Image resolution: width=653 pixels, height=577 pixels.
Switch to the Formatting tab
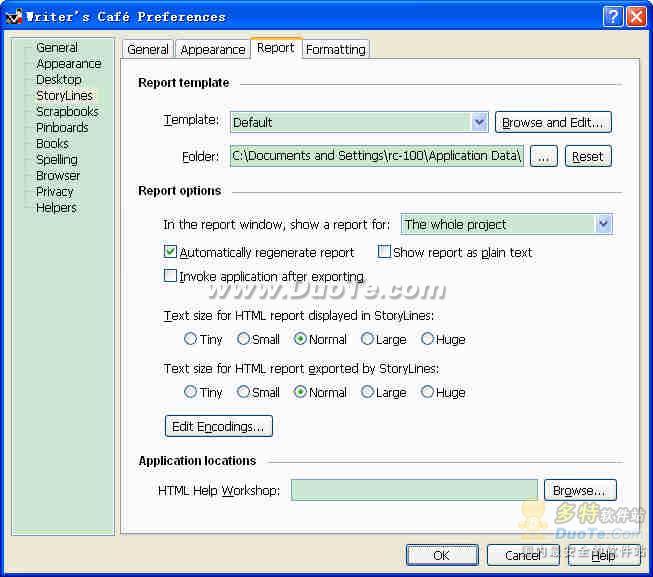click(x=336, y=50)
